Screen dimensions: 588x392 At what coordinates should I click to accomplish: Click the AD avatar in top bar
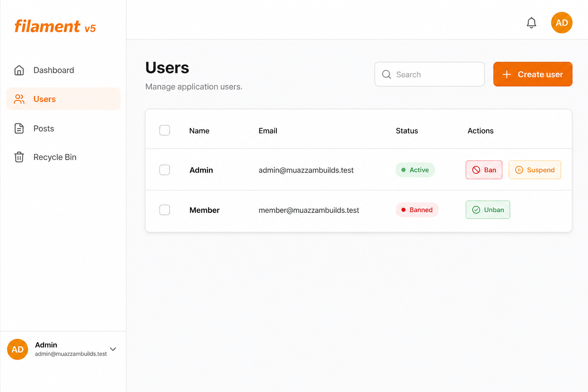(x=562, y=23)
